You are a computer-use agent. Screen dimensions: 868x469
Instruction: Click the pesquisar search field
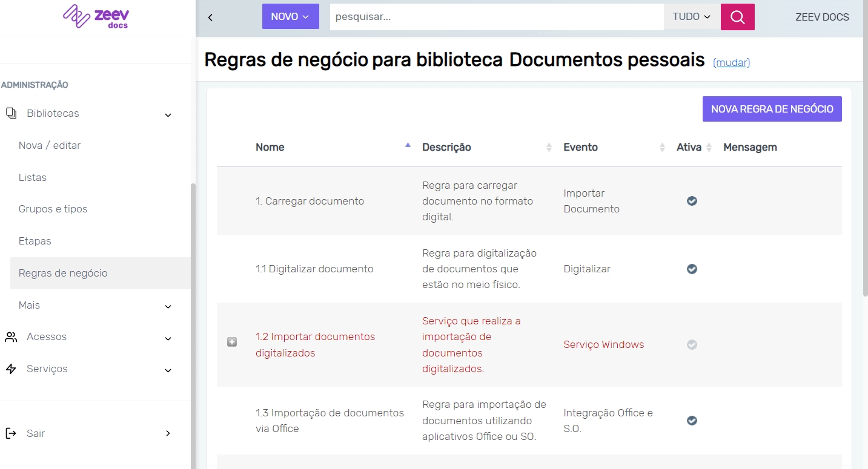(496, 17)
